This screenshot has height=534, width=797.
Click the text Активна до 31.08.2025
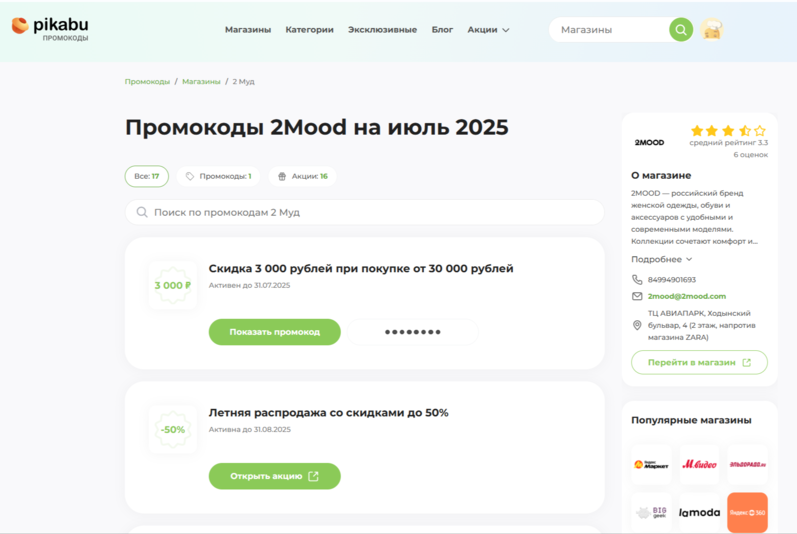[x=250, y=429]
